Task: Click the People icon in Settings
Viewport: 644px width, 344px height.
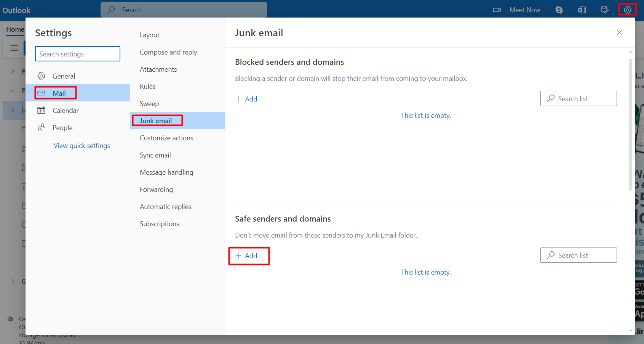Action: (41, 127)
